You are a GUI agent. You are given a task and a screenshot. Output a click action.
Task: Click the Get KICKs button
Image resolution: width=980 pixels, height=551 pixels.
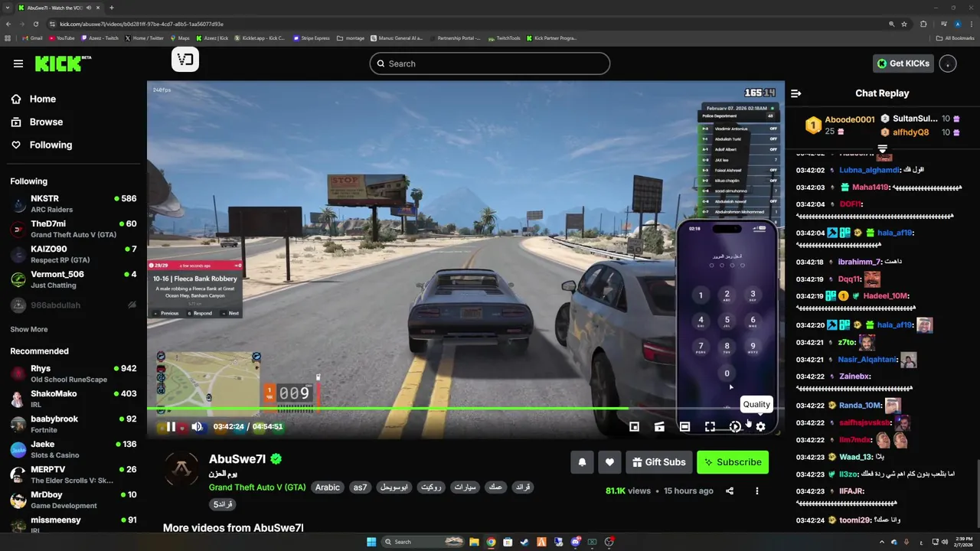pyautogui.click(x=903, y=64)
